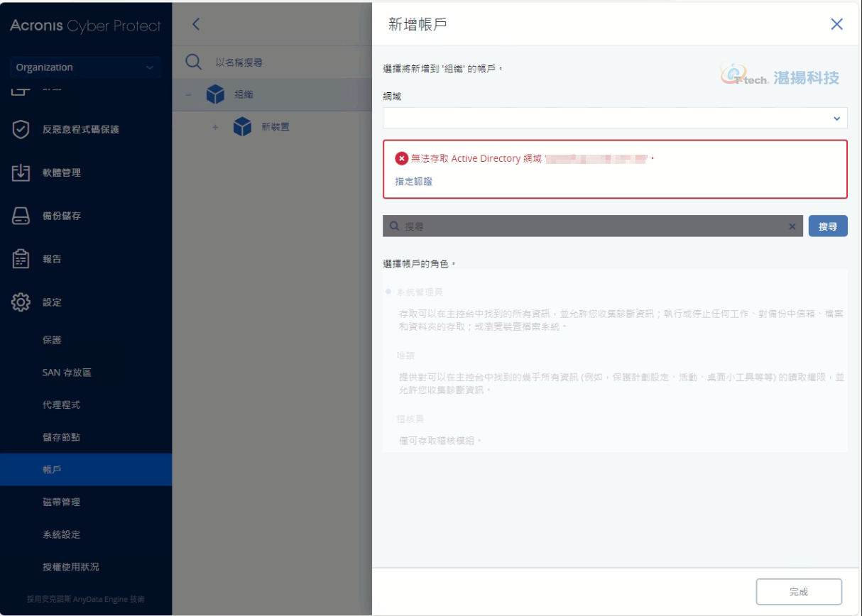This screenshot has height=616, width=862.
Task: Click the magnifier icon inside the 搜尋 field
Action: pos(395,226)
